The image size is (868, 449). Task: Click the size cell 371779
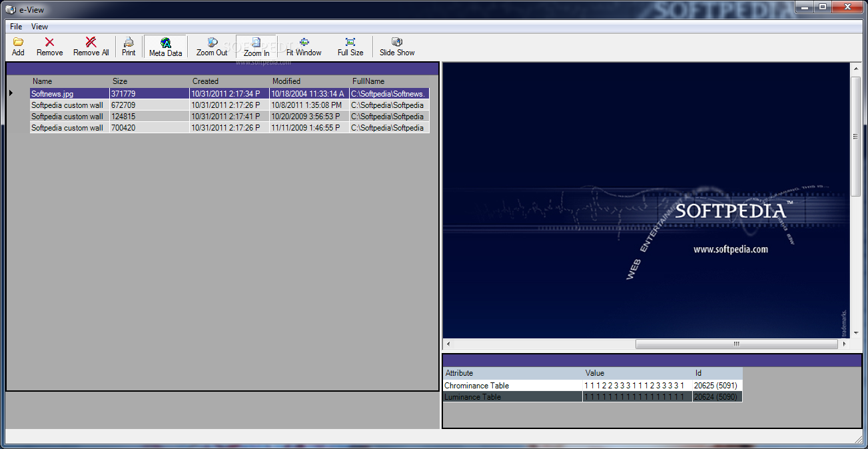point(149,94)
